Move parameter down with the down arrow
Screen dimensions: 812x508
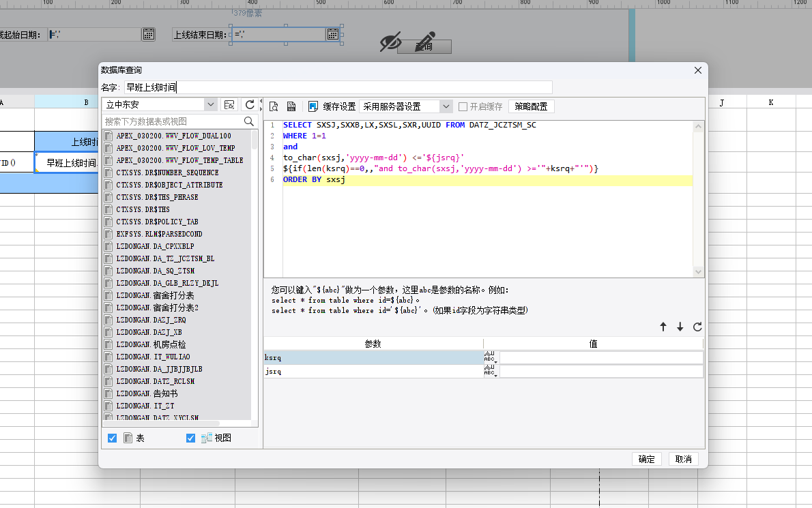click(680, 327)
